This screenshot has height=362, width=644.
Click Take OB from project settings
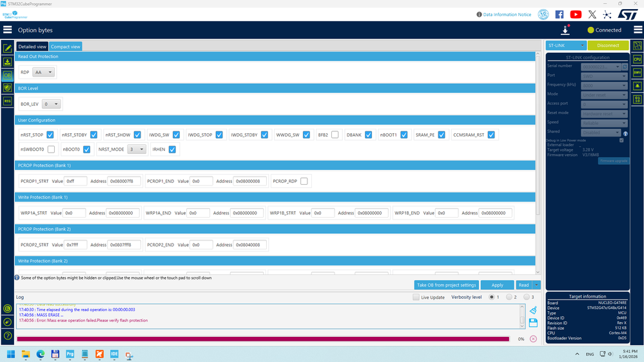447,285
